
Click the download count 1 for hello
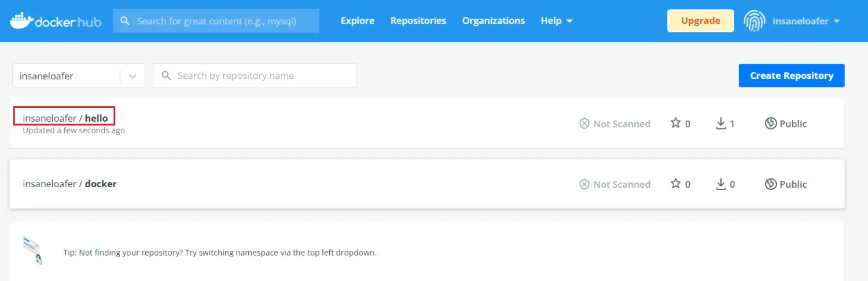tap(732, 123)
